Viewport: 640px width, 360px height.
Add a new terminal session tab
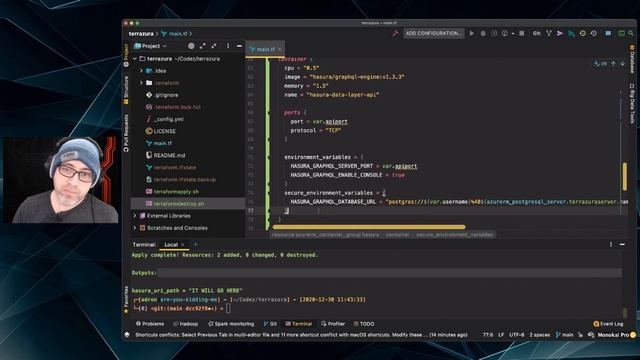[x=196, y=244]
